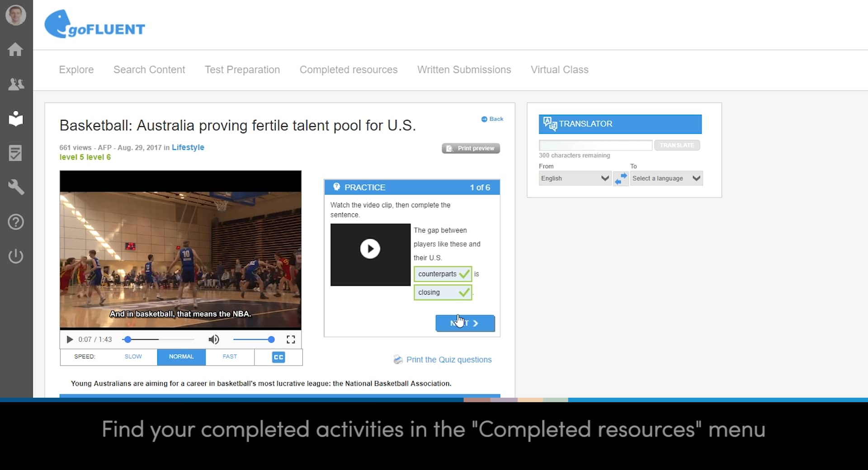The height and width of the screenshot is (470, 868).
Task: Click the translator text input field
Action: click(595, 145)
